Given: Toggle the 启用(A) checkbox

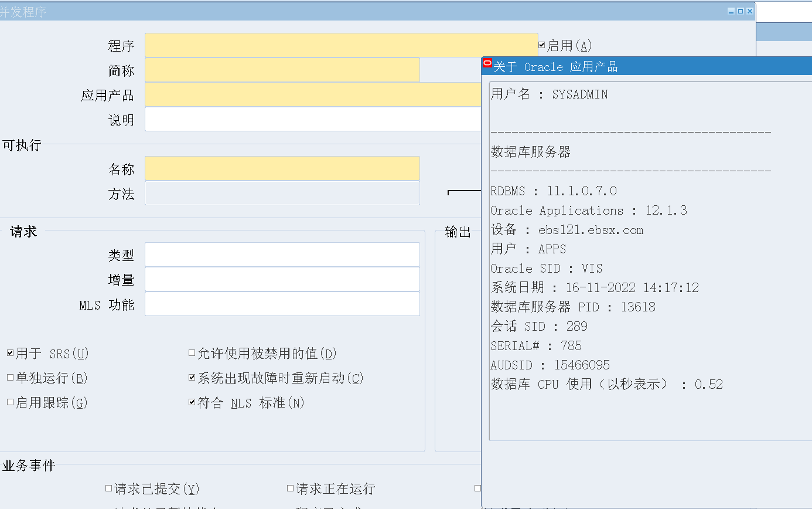Looking at the screenshot, I should pyautogui.click(x=542, y=45).
